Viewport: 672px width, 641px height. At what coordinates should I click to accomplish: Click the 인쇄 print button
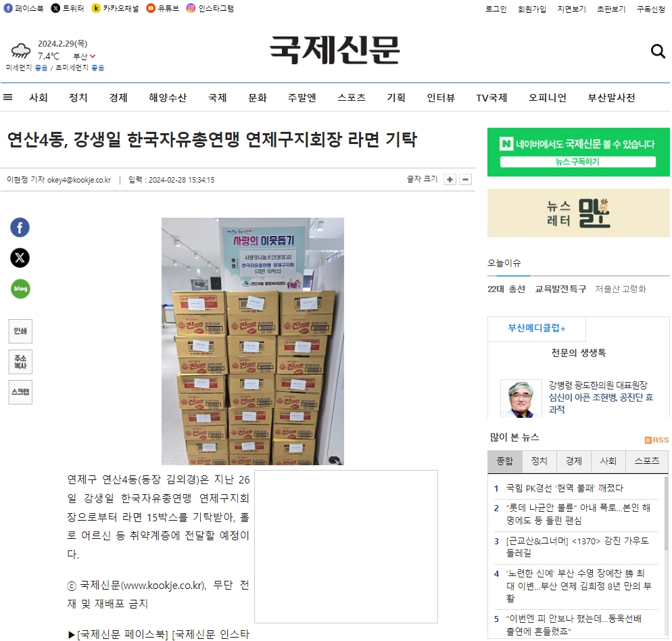pos(20,331)
